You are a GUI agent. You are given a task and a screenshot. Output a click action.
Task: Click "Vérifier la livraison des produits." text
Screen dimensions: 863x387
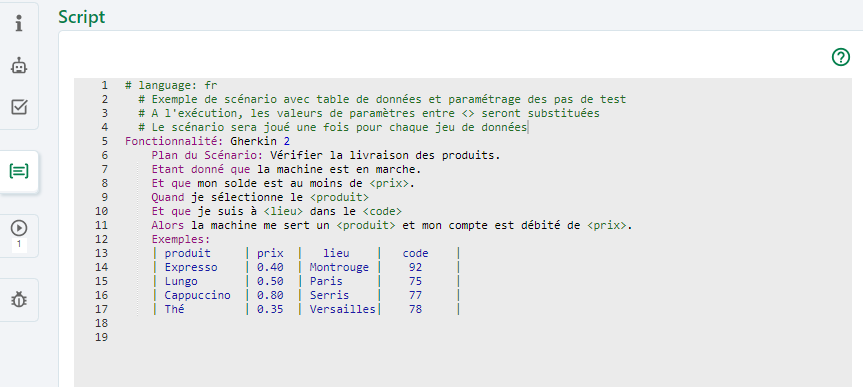point(386,155)
